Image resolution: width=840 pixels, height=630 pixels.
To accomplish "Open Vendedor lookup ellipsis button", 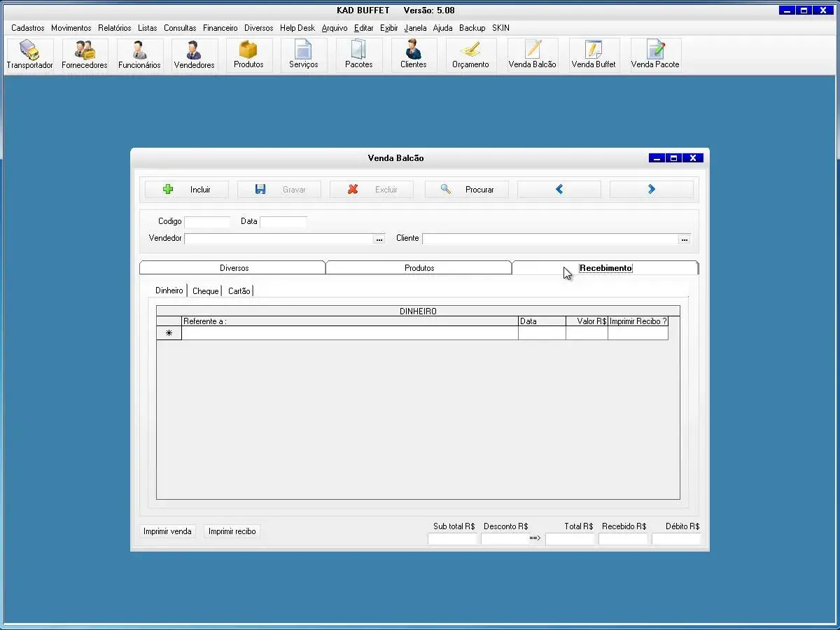I will point(379,239).
